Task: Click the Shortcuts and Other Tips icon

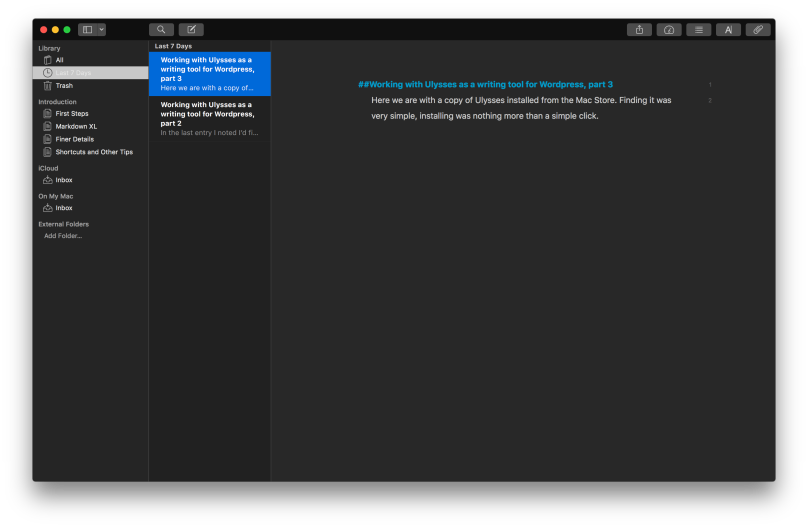Action: pos(47,152)
